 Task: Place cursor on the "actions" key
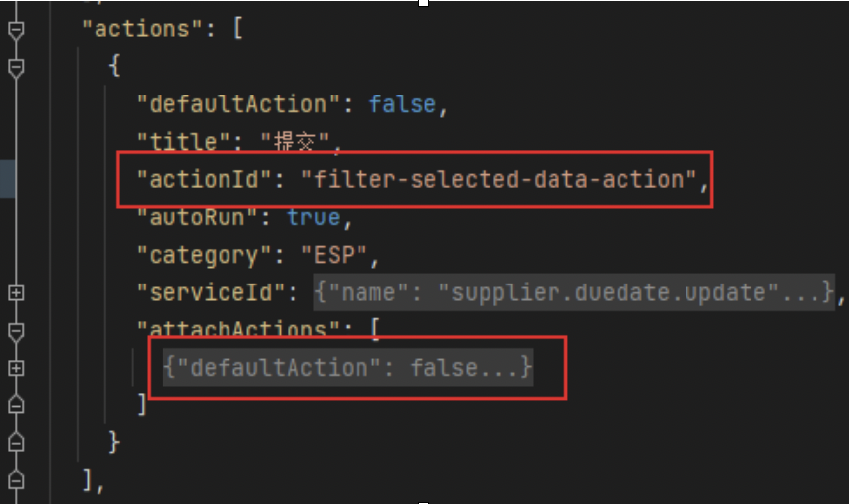(x=142, y=30)
